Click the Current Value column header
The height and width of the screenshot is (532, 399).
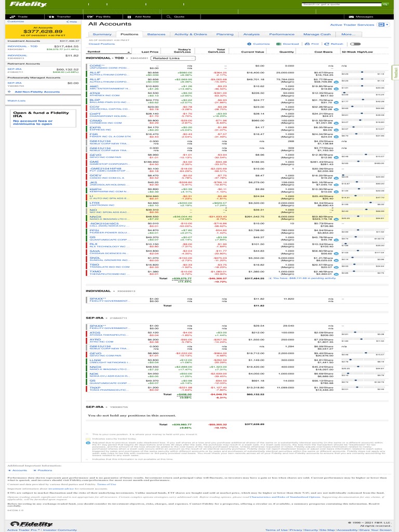click(x=252, y=52)
